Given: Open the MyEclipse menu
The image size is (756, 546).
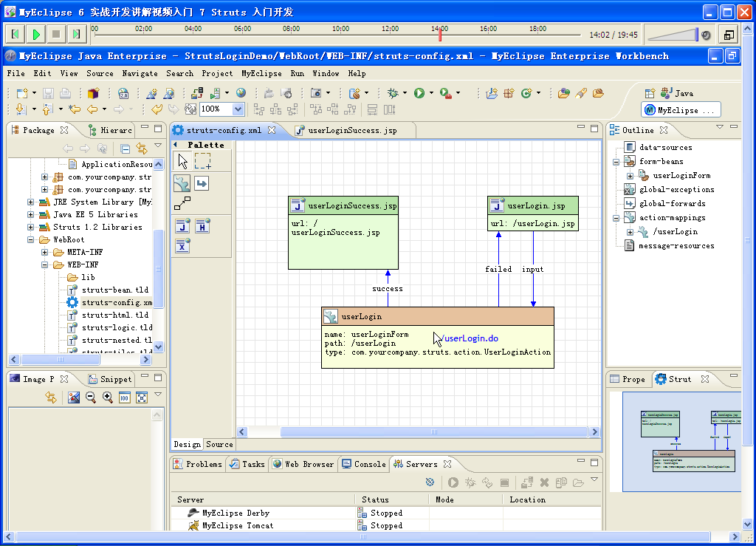Looking at the screenshot, I should [261, 73].
